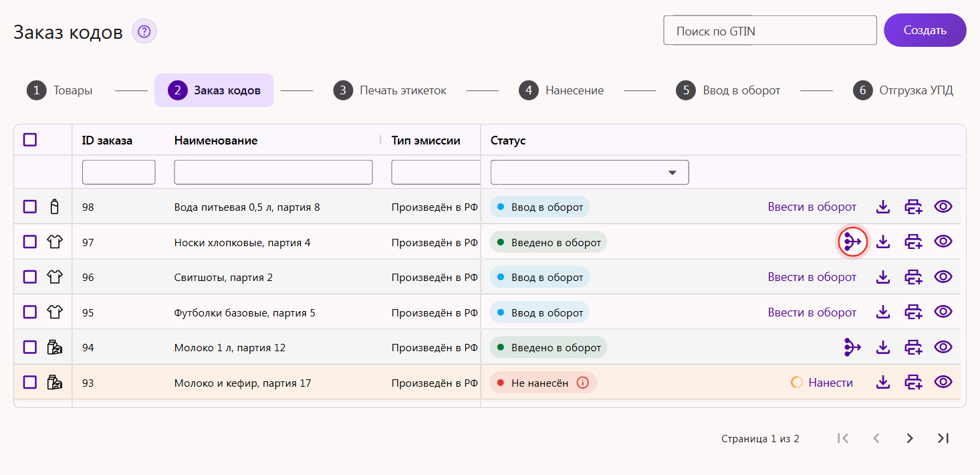This screenshot has width=980, height=475.
Task: Open the help icon beside Заказ кодов
Action: pyautogui.click(x=144, y=31)
